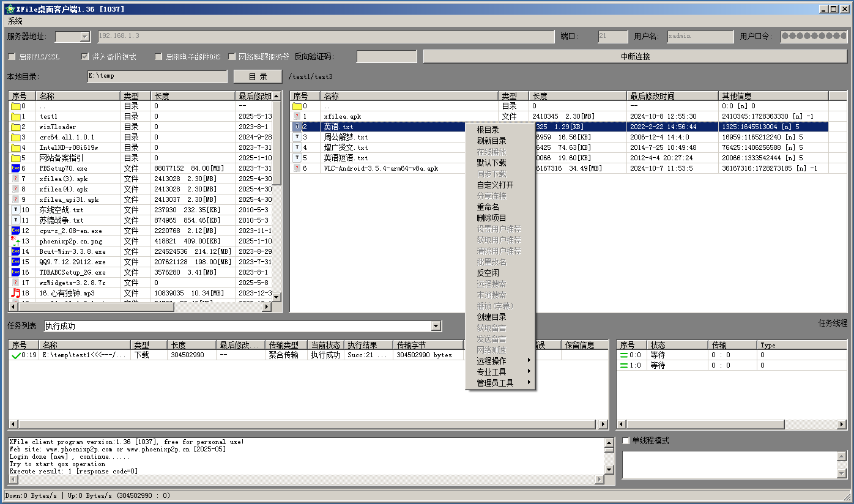Open the 系统 menu
The width and height of the screenshot is (854, 504).
[x=15, y=21]
